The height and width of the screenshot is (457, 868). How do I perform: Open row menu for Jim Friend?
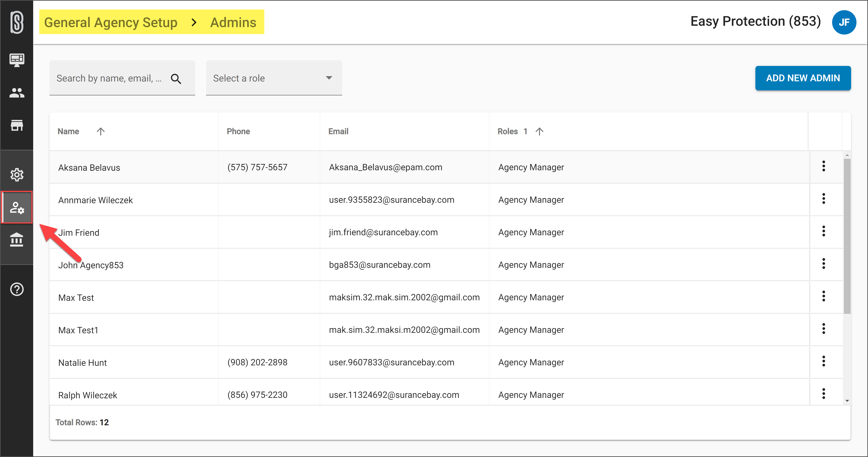(x=824, y=231)
